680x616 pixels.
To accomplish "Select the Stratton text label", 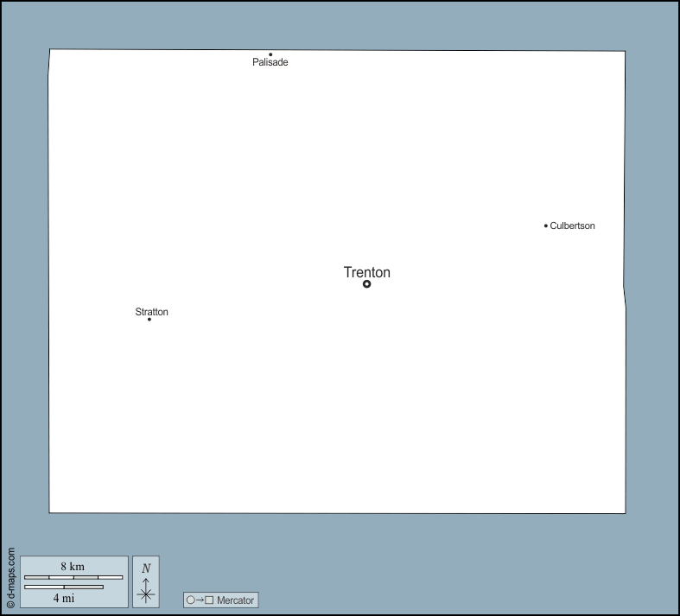I will (x=152, y=312).
